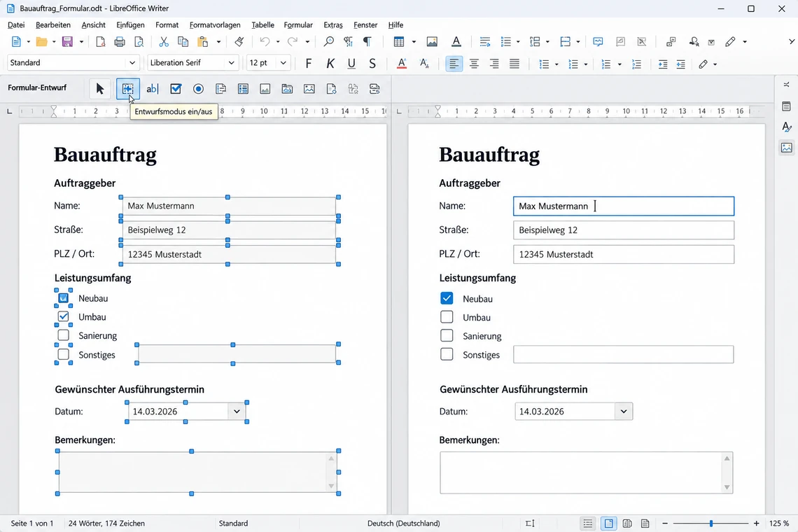
Task: Open font size 12 pt dropdown
Action: 283,62
